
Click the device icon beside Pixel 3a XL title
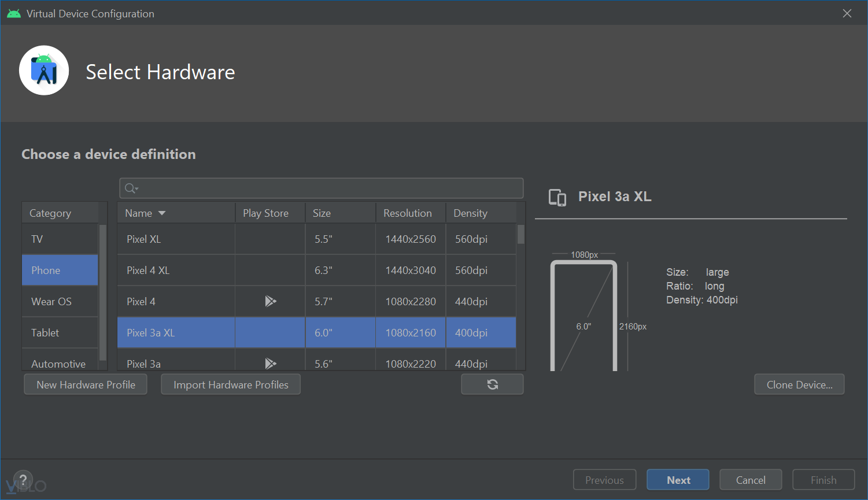557,198
